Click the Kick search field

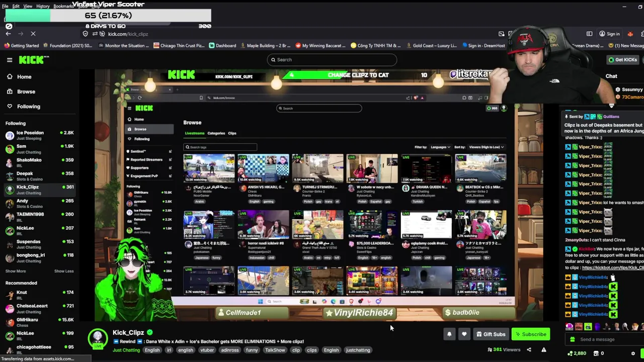[x=332, y=60]
